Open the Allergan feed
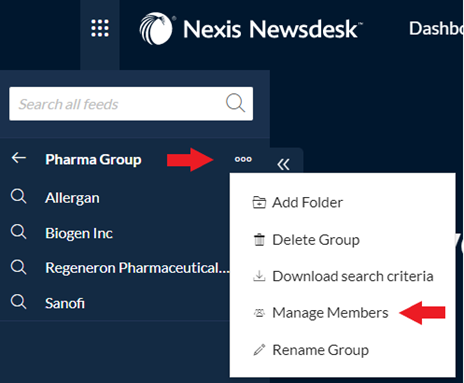Viewport: 464px width, 383px height. tap(72, 198)
